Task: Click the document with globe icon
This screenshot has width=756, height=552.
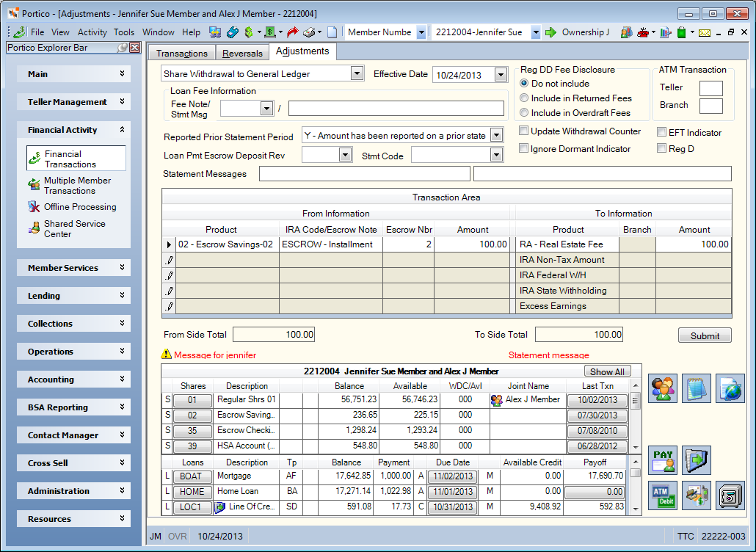Action: [x=730, y=388]
